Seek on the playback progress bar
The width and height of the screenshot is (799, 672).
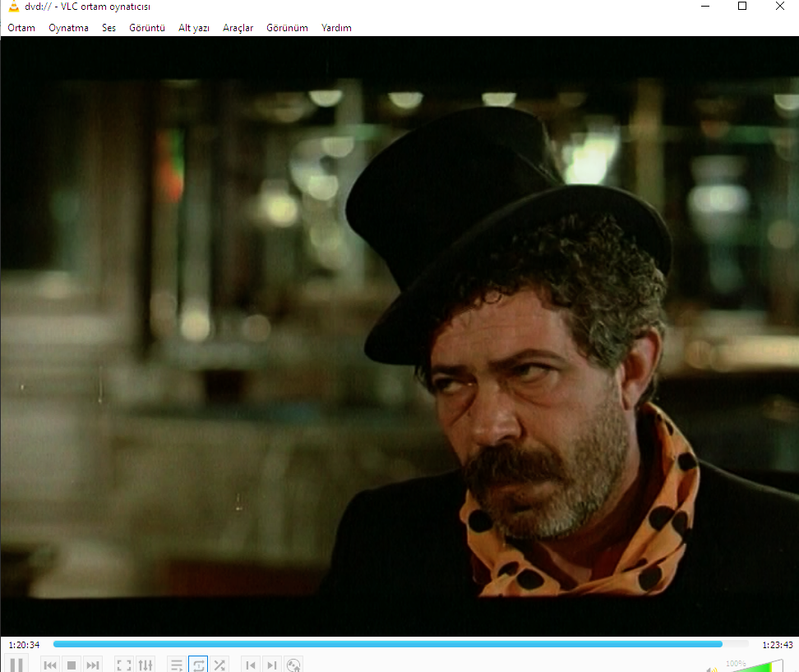click(x=400, y=644)
